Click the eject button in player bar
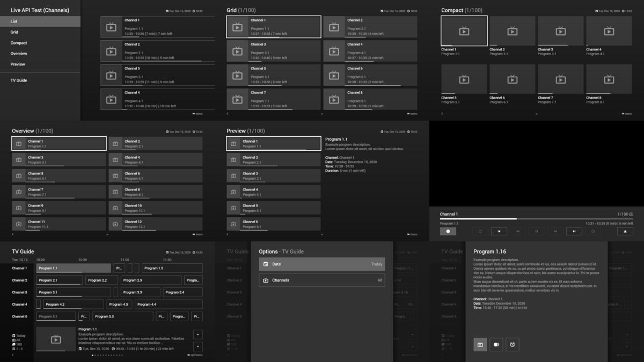The height and width of the screenshot is (362, 644). click(625, 231)
